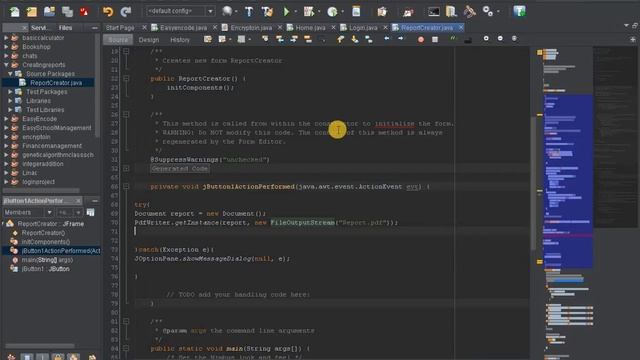Collapse the jButton1ActionPerformed method fold
Viewport: 640px width, 360px height.
pos(126,187)
